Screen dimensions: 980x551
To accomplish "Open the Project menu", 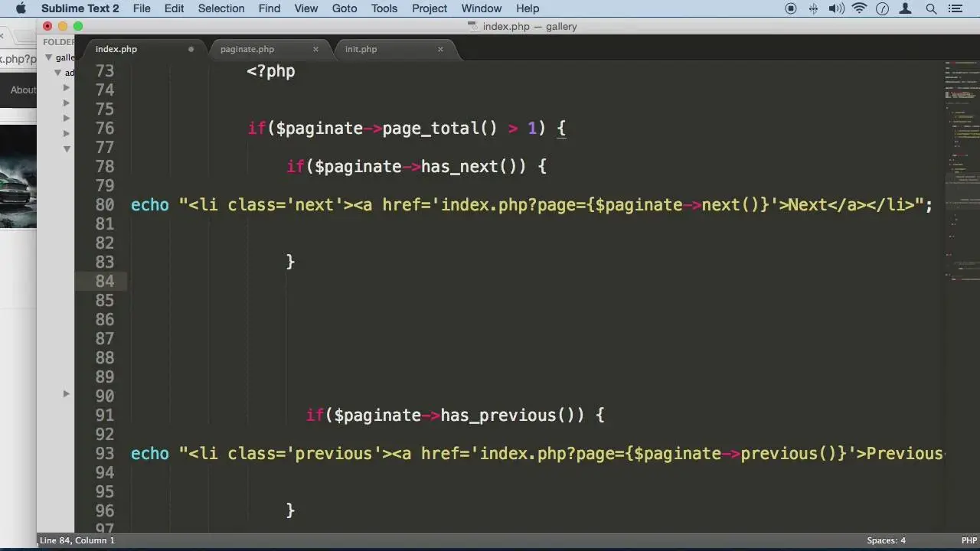I will click(x=430, y=8).
